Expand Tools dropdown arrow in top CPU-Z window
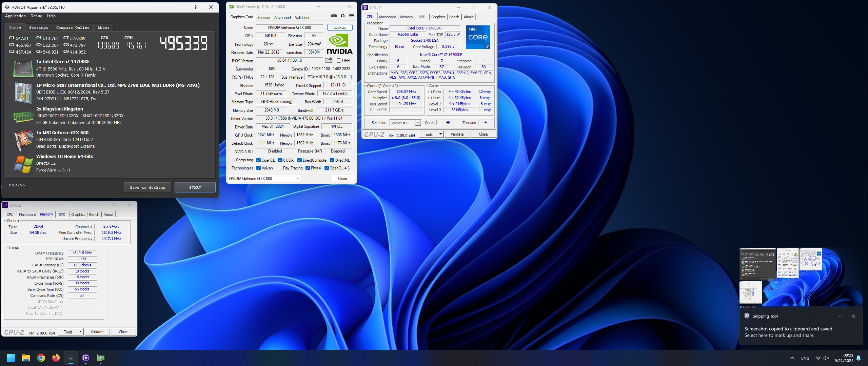 [x=440, y=134]
